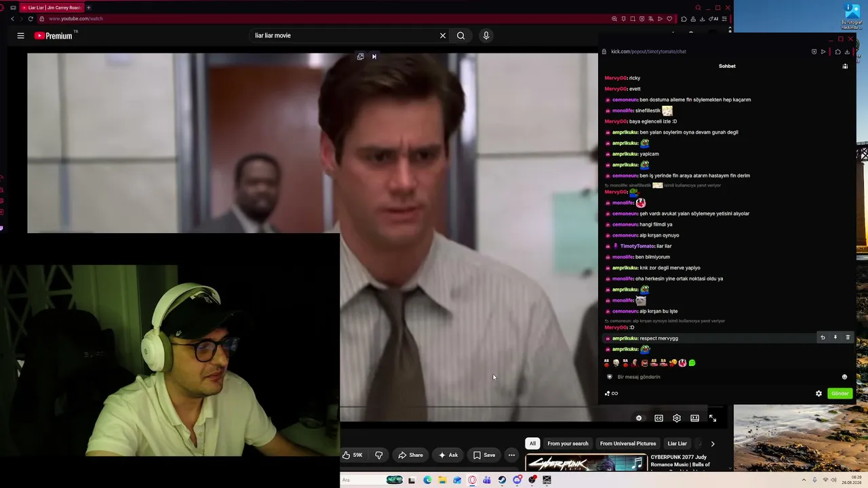Click the browser back arrow
868x488 pixels.
12,19
